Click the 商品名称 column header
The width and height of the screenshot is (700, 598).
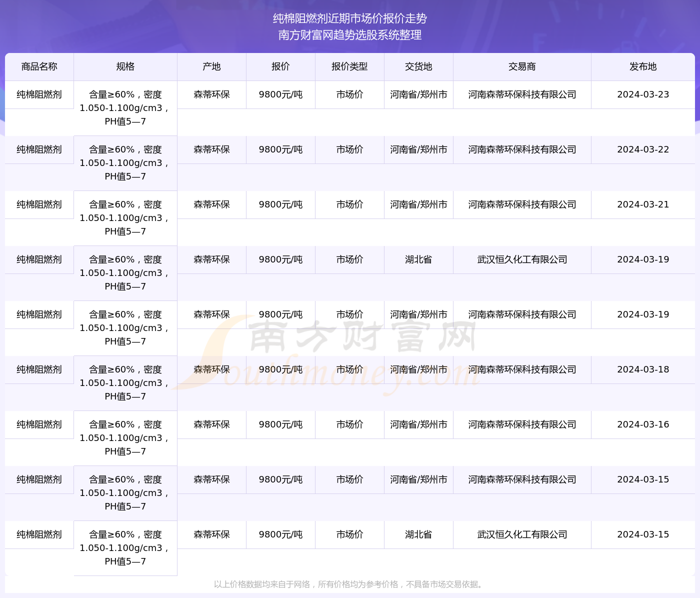tap(39, 66)
